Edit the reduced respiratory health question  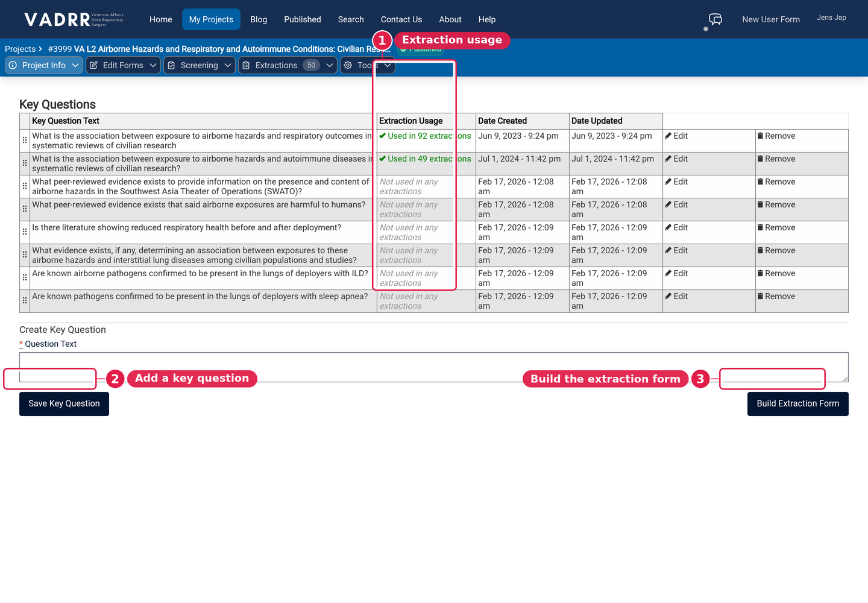coord(676,227)
